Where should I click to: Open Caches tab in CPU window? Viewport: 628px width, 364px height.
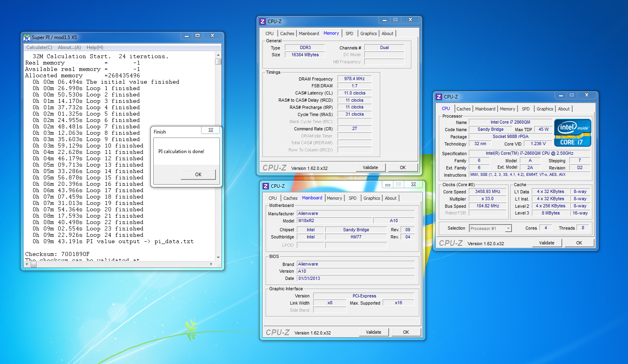click(x=464, y=109)
